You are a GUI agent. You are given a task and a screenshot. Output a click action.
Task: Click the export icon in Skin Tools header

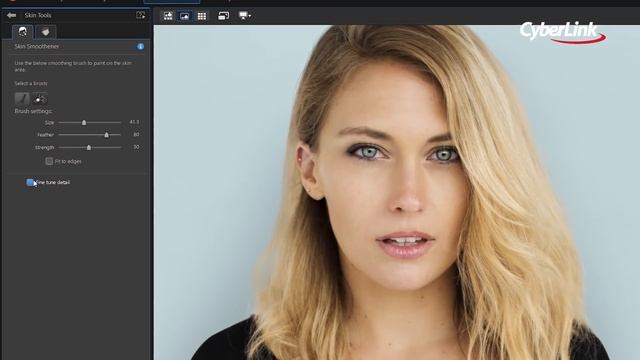(140, 15)
